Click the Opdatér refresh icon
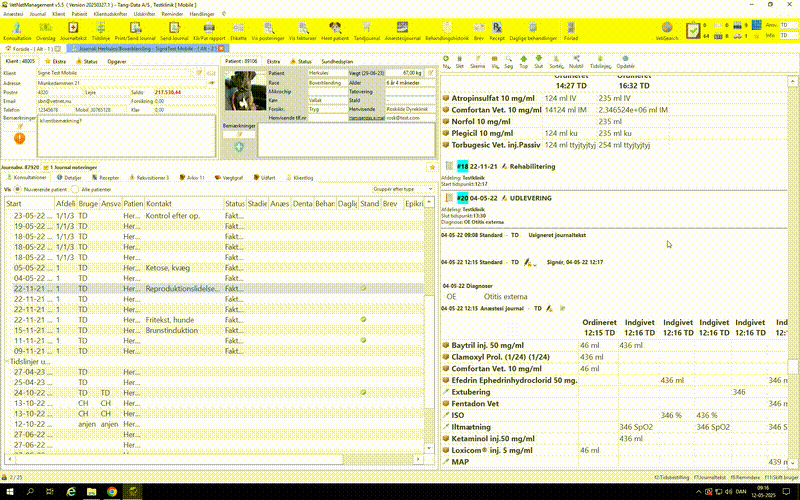The image size is (800, 500). point(626,62)
